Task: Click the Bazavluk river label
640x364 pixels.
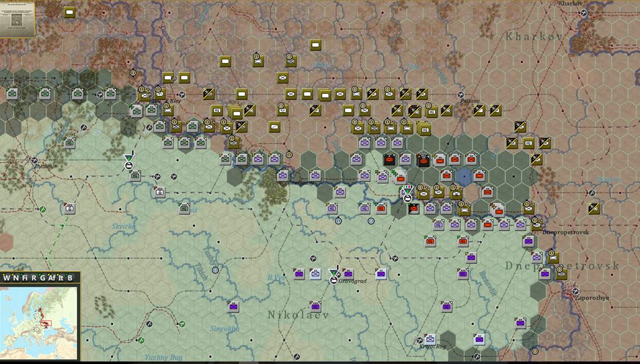Action: [488, 283]
